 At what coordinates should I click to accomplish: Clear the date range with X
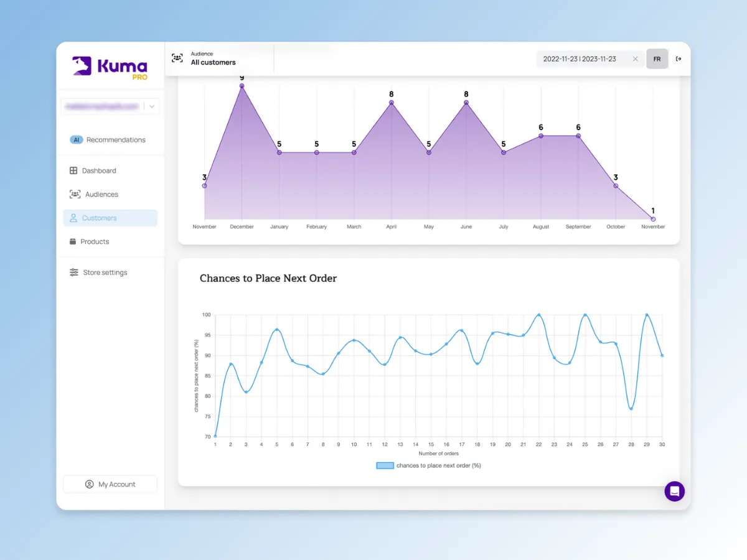635,59
